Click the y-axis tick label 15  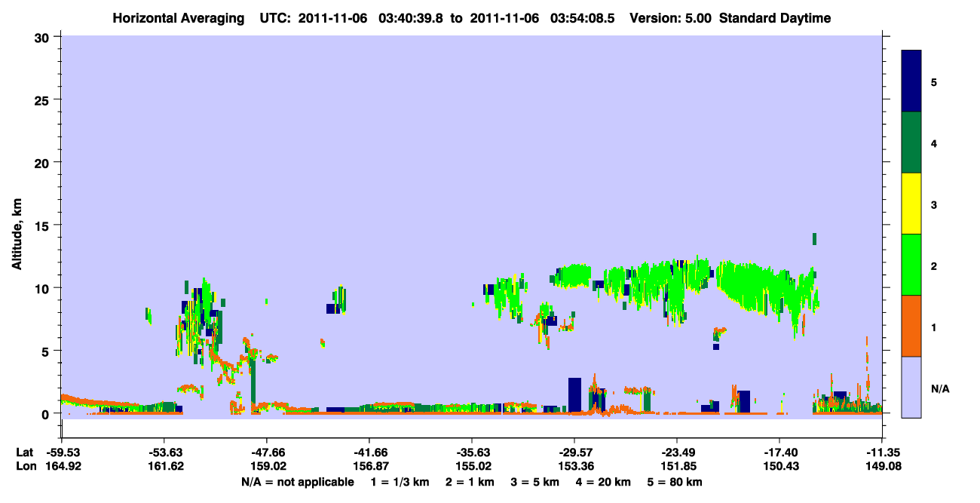click(x=42, y=225)
